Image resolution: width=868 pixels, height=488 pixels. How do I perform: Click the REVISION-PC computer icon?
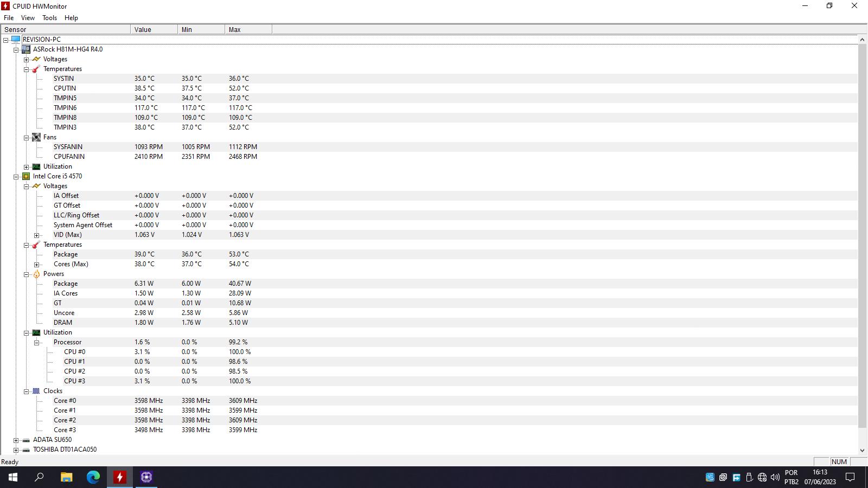[x=16, y=40]
